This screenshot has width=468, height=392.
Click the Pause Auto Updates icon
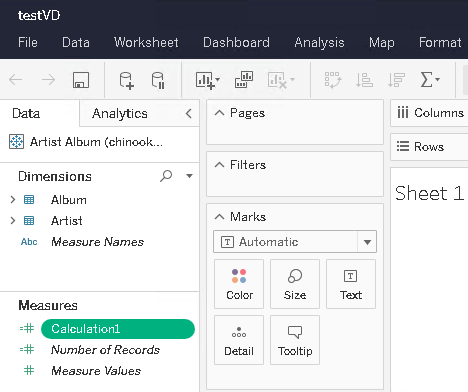click(x=158, y=80)
